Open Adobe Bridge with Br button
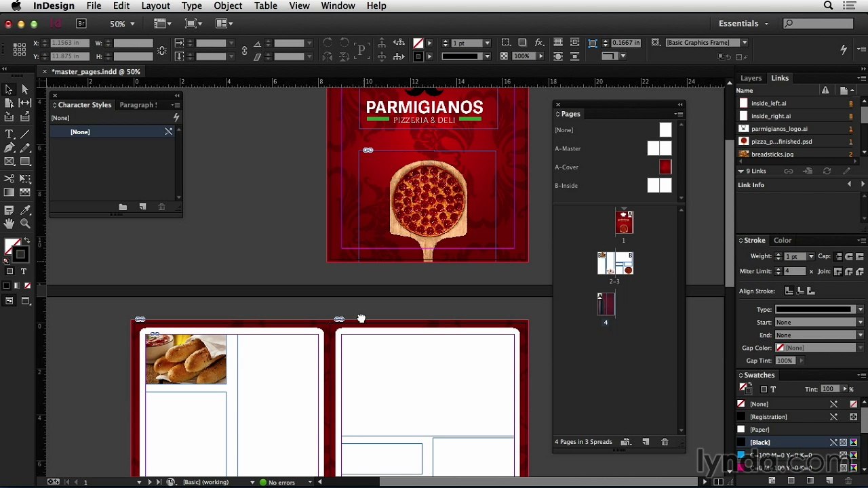The height and width of the screenshot is (488, 868). pos(81,23)
